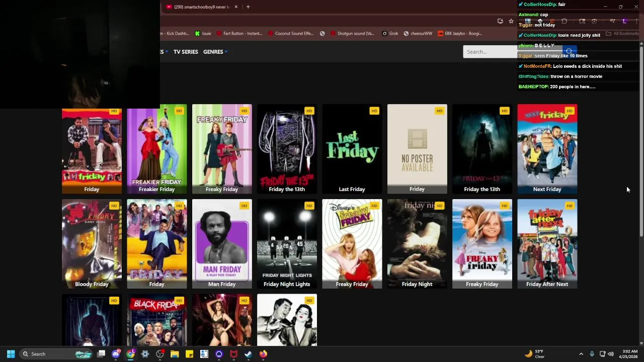
Task: Open the Man Friday poster
Action: click(x=222, y=244)
